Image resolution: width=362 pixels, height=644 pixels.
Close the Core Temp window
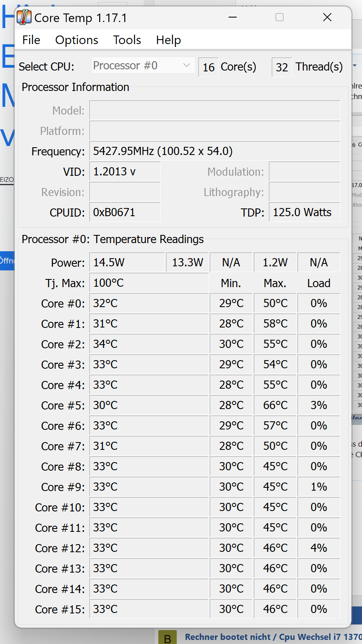click(x=327, y=18)
